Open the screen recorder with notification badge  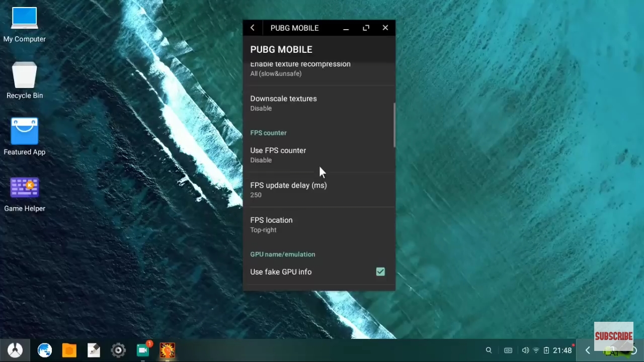click(142, 350)
